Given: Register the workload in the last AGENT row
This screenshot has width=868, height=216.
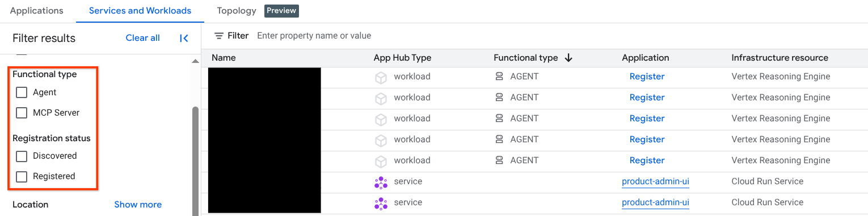Looking at the screenshot, I should 647,160.
